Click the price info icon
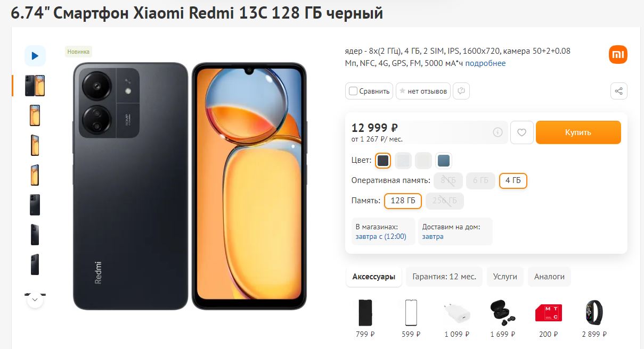This screenshot has width=644, height=349. pyautogui.click(x=497, y=132)
